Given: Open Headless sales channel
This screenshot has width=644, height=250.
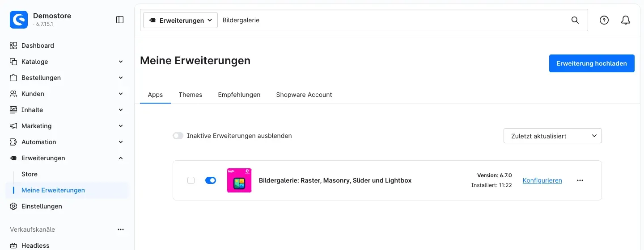Looking at the screenshot, I should (x=35, y=246).
